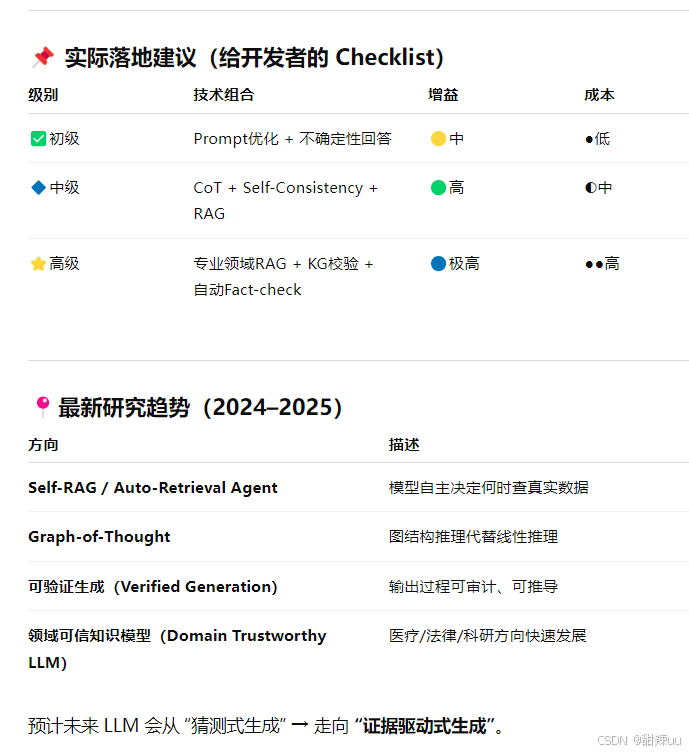Click the double black dots for 高 cost
This screenshot has width=689, height=754.
[x=594, y=264]
